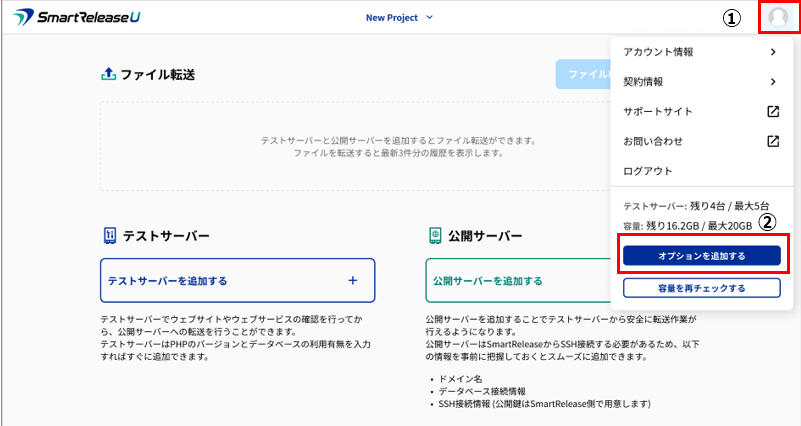Open the New Project dropdown
This screenshot has height=426, width=801.
point(399,18)
